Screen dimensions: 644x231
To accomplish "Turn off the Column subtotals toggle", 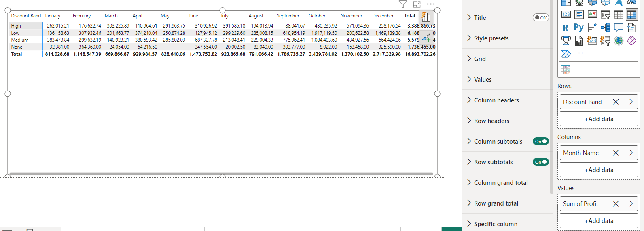I will pyautogui.click(x=541, y=141).
